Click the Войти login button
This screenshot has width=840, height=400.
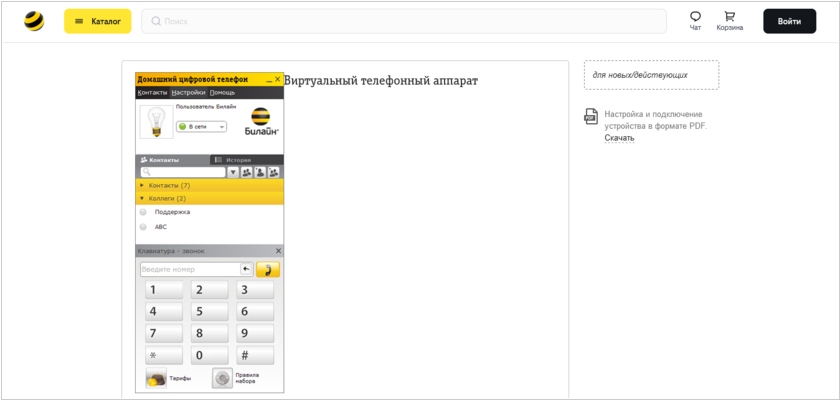(x=788, y=21)
